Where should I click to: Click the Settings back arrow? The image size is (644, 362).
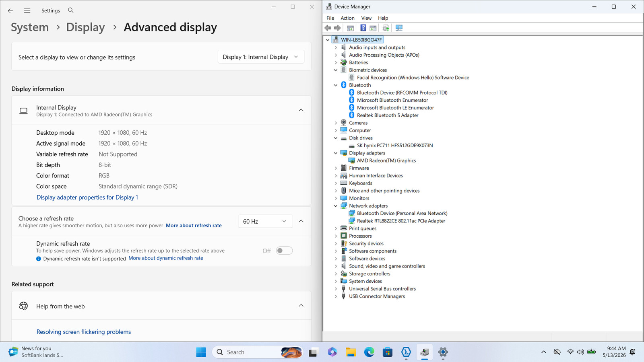10,11
